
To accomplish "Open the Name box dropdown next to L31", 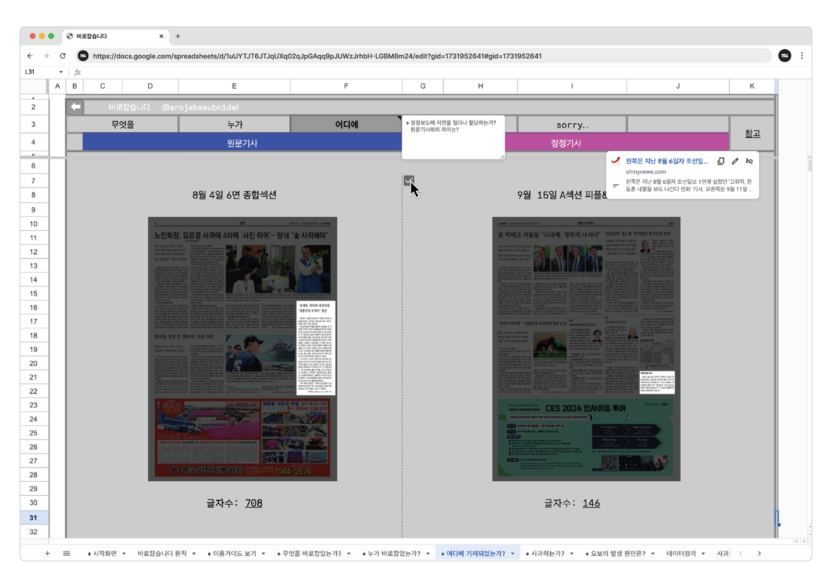I will [61, 72].
